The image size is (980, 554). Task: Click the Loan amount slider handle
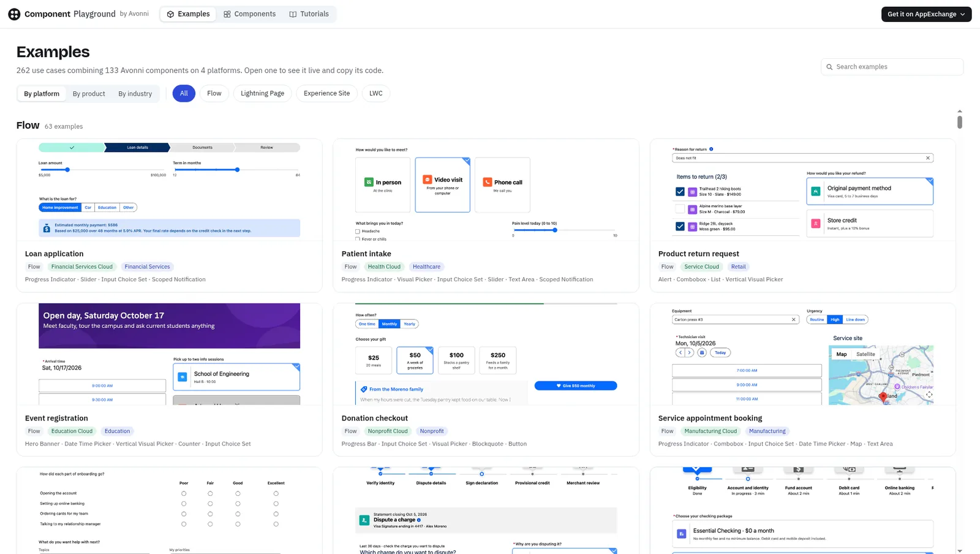pyautogui.click(x=67, y=170)
